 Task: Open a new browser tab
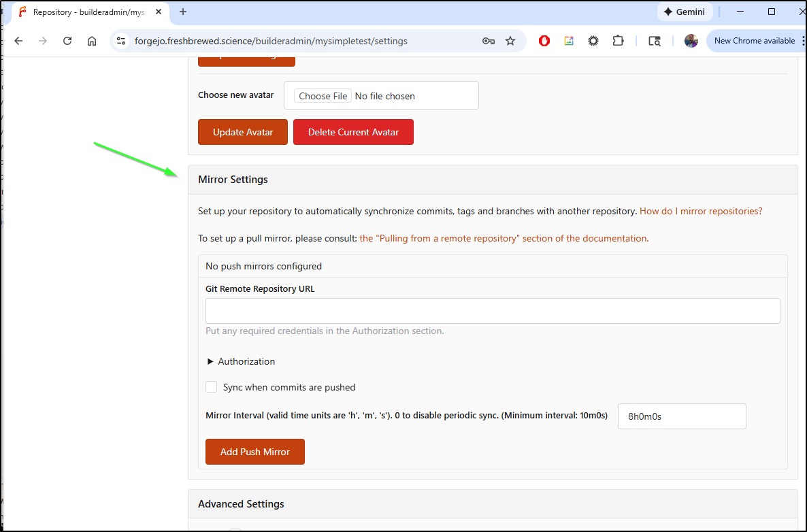coord(183,12)
